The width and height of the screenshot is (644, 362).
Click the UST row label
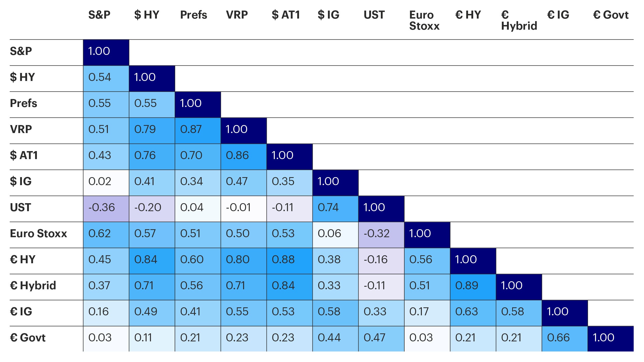[21, 208]
